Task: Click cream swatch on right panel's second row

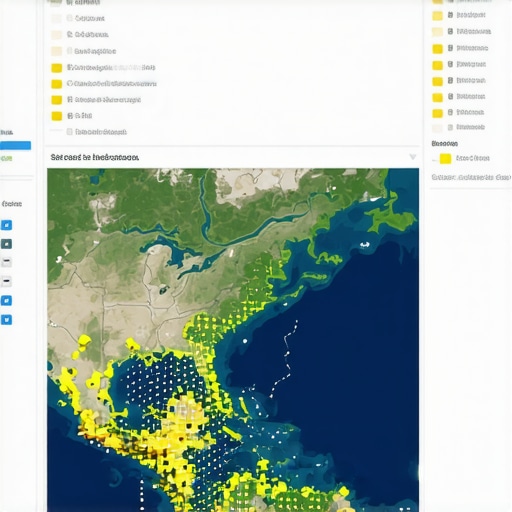Action: tap(437, 32)
